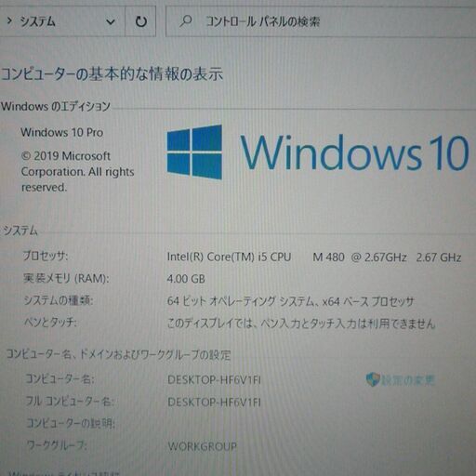
Task: Select the Windows 10 Pro edition text
Action: click(x=62, y=133)
